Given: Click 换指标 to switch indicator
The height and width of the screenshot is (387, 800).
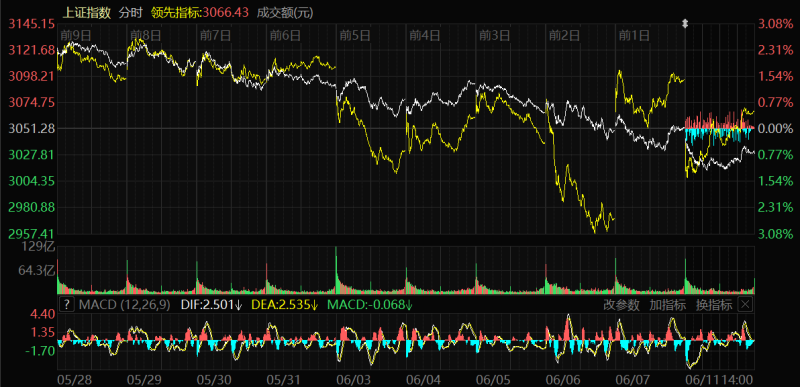Looking at the screenshot, I should [714, 305].
